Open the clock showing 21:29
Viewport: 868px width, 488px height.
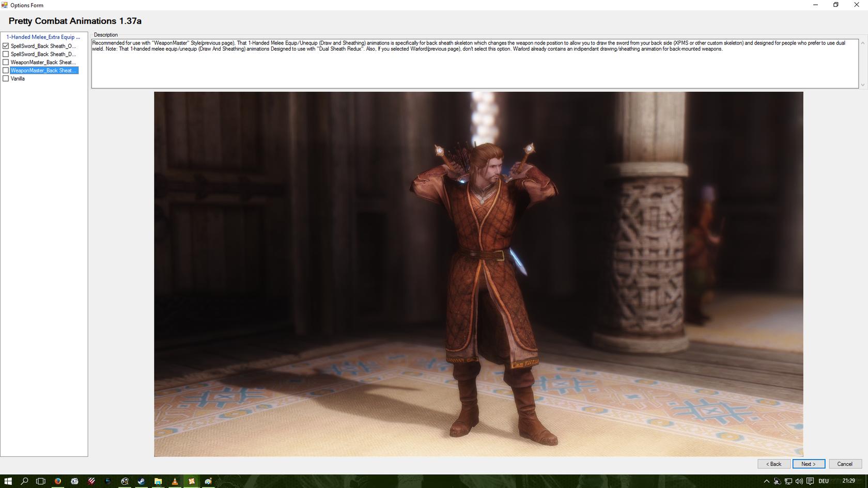coord(848,481)
